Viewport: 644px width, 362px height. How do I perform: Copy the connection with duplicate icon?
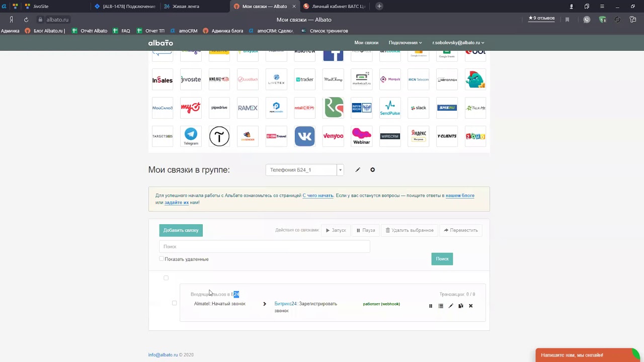[x=461, y=306]
